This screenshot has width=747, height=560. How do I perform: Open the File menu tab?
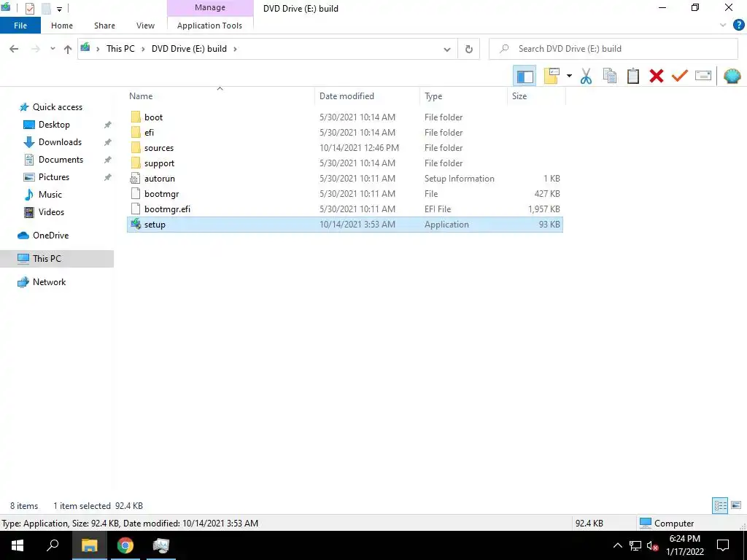click(x=20, y=26)
